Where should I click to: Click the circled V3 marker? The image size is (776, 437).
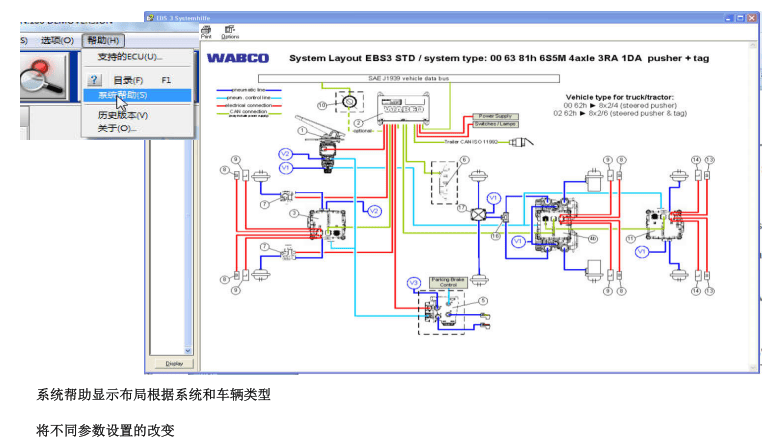pyautogui.click(x=414, y=283)
